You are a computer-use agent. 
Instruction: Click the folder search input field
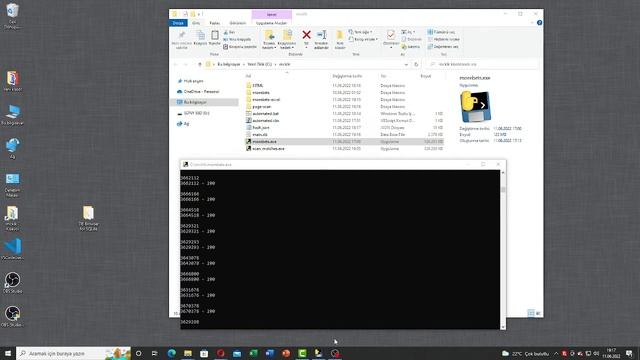[482, 64]
